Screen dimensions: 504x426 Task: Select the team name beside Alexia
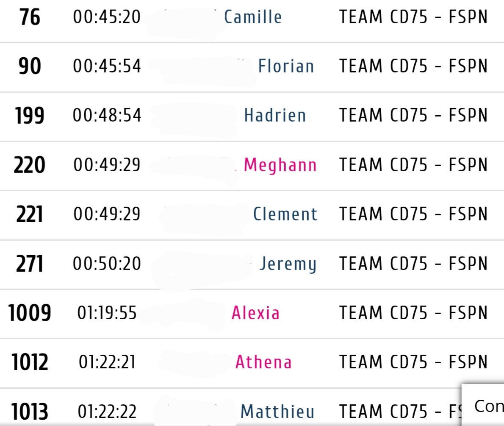413,313
